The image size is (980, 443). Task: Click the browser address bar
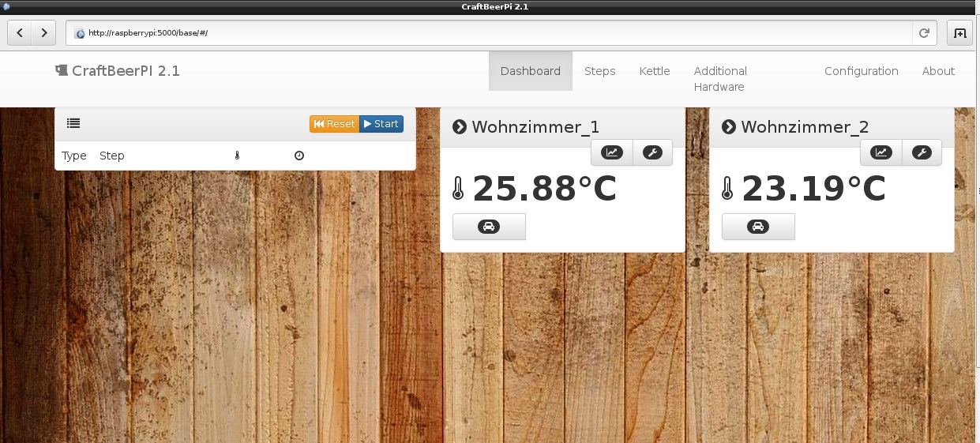490,33
